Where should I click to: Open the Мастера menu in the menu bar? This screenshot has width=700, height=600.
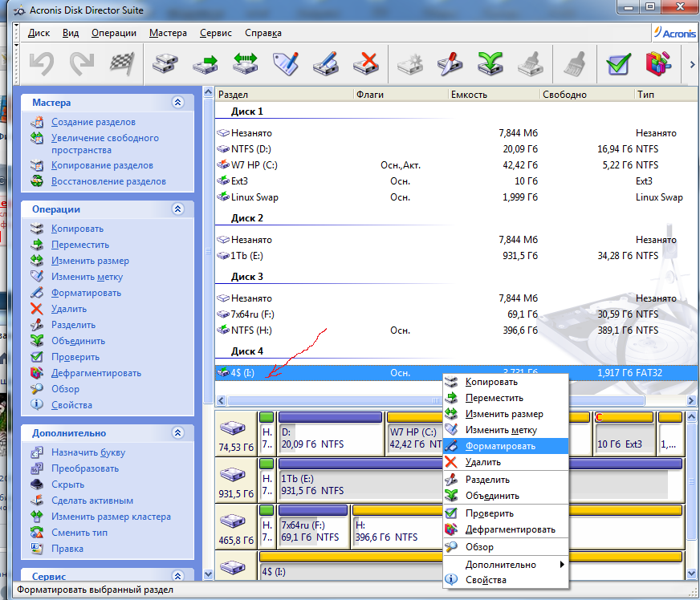pyautogui.click(x=168, y=33)
